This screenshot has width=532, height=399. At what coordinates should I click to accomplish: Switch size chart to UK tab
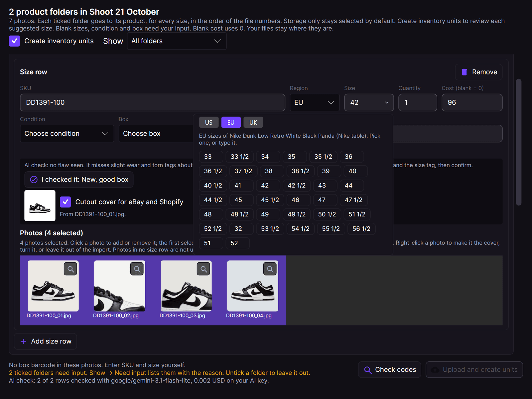253,122
